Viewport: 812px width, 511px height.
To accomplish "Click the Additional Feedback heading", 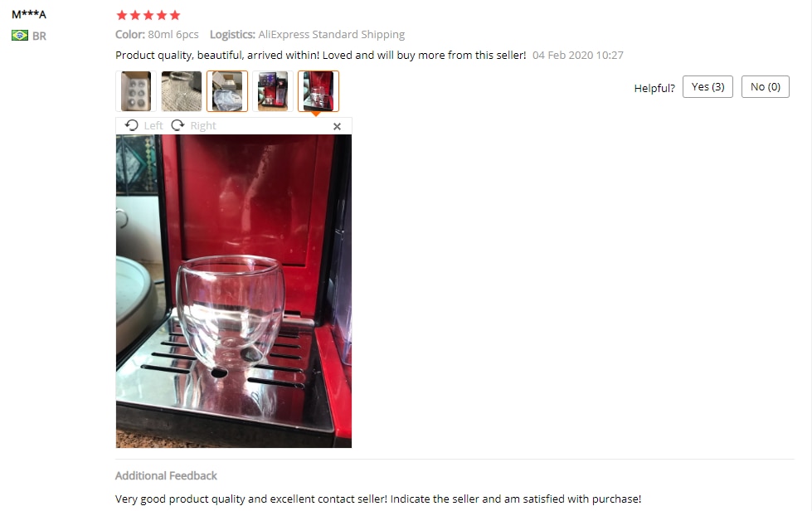I will coord(166,476).
